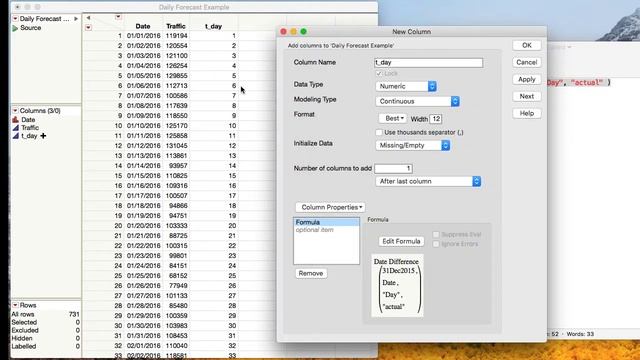
Task: Click the Number of columns to add field
Action: coord(393,168)
